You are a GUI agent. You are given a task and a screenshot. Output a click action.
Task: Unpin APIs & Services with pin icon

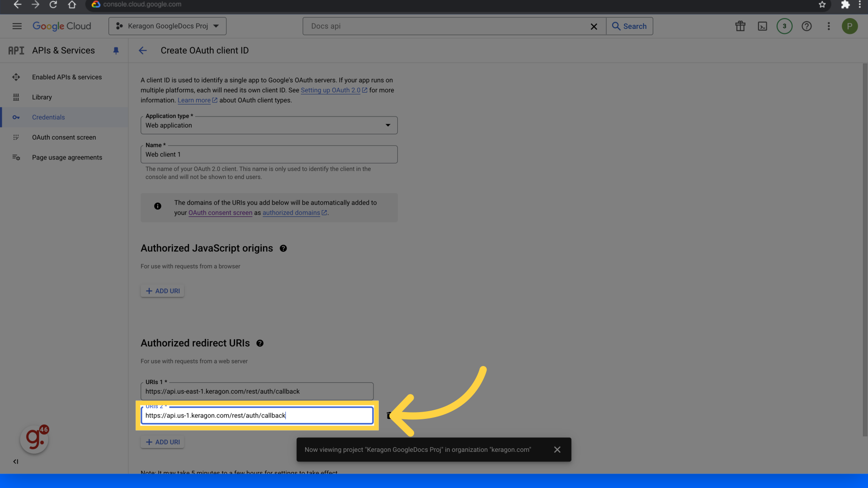coord(116,51)
